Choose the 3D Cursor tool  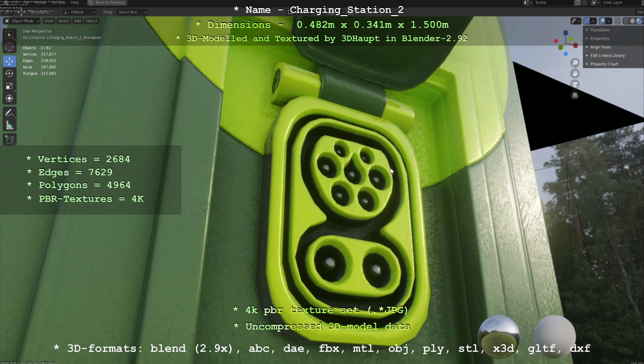pyautogui.click(x=9, y=47)
